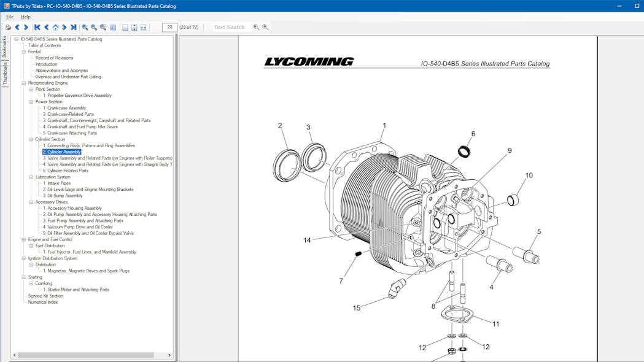Collapse the Fuel Distribution node

coord(31,245)
